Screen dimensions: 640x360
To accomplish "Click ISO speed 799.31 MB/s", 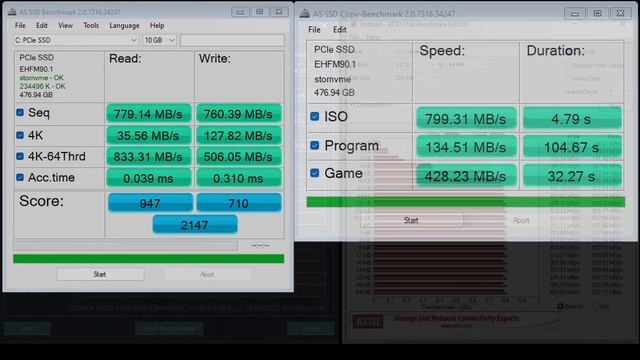I will (466, 119).
